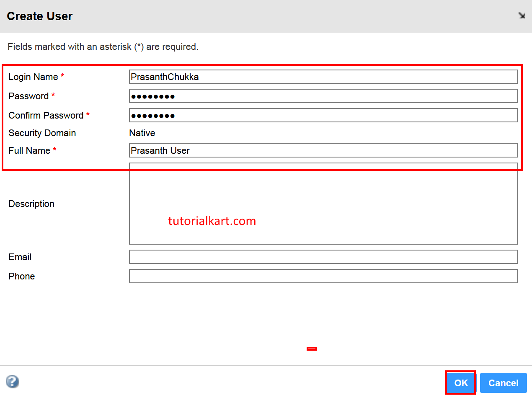Click the red asterisk next to Confirm Password
This screenshot has height=398, width=532.
pyautogui.click(x=88, y=114)
